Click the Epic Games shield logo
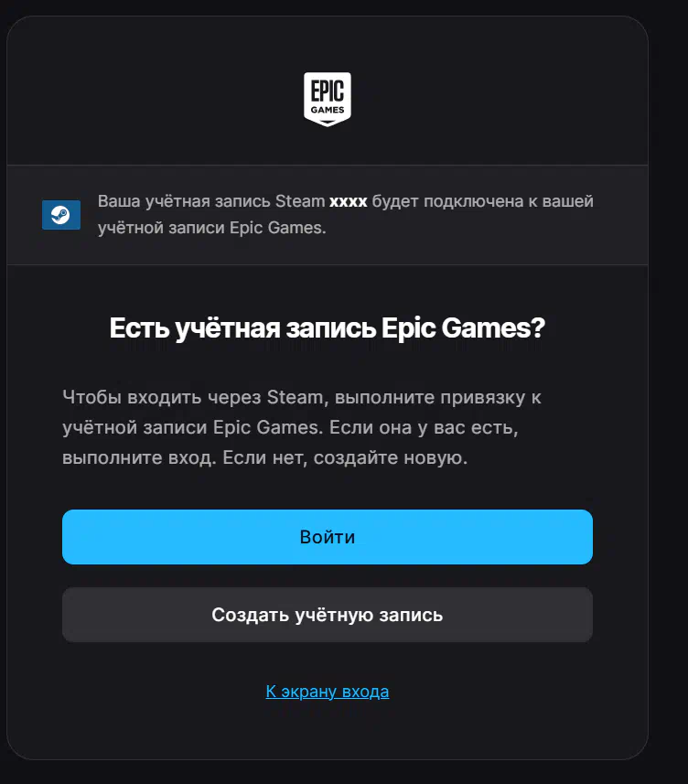688x784 pixels. click(x=328, y=99)
